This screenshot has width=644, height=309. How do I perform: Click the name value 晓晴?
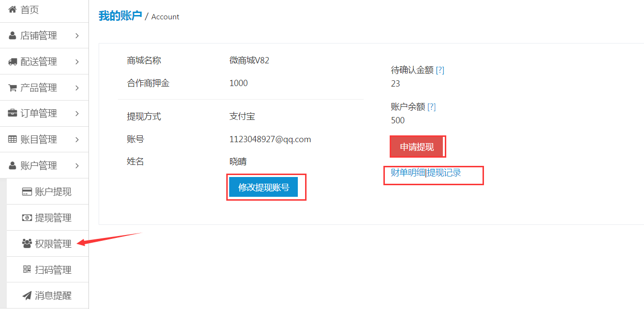(x=238, y=162)
